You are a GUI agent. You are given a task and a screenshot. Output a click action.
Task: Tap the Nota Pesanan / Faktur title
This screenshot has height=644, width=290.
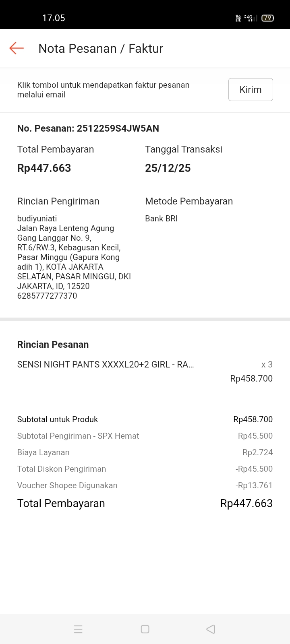point(101,49)
